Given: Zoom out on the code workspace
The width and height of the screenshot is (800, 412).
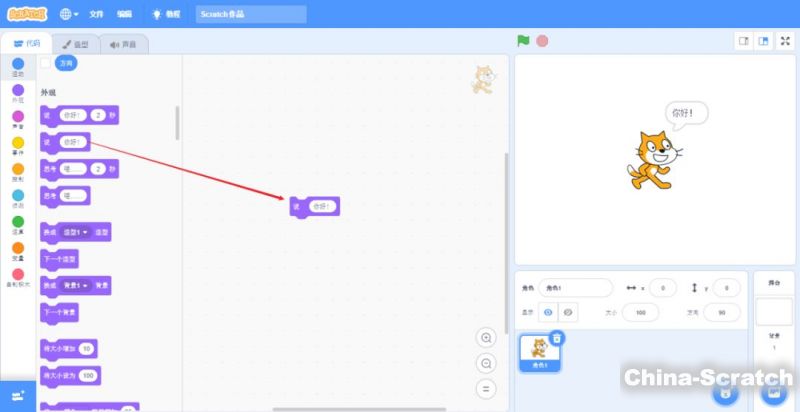Looking at the screenshot, I should (486, 363).
